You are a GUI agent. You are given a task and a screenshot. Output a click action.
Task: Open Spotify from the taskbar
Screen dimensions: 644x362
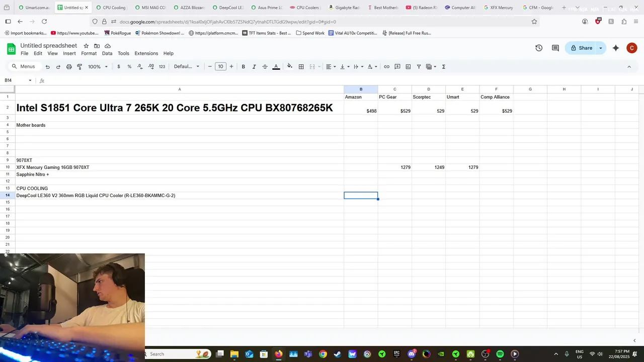[500, 354]
